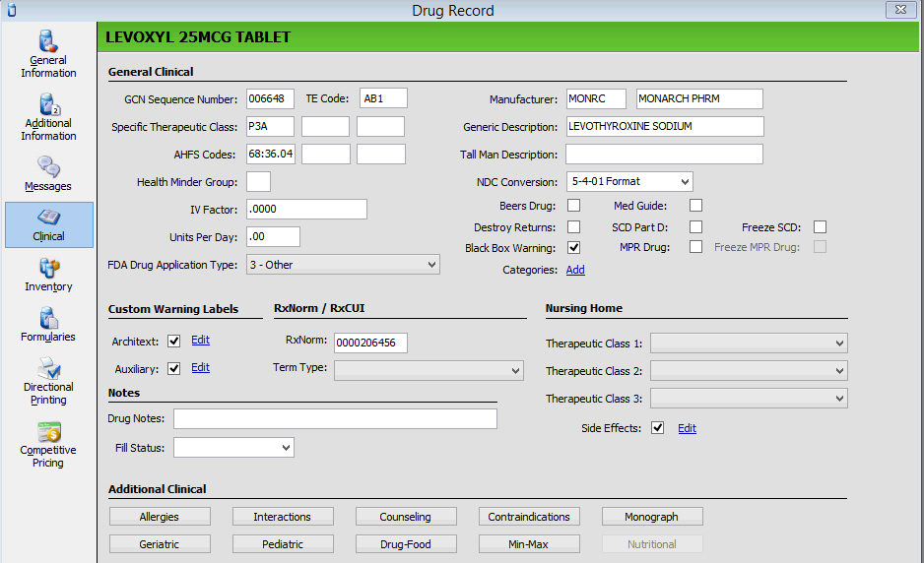Click GCN Sequence Number field
Screen dimensions: 924x563
[x=270, y=98]
